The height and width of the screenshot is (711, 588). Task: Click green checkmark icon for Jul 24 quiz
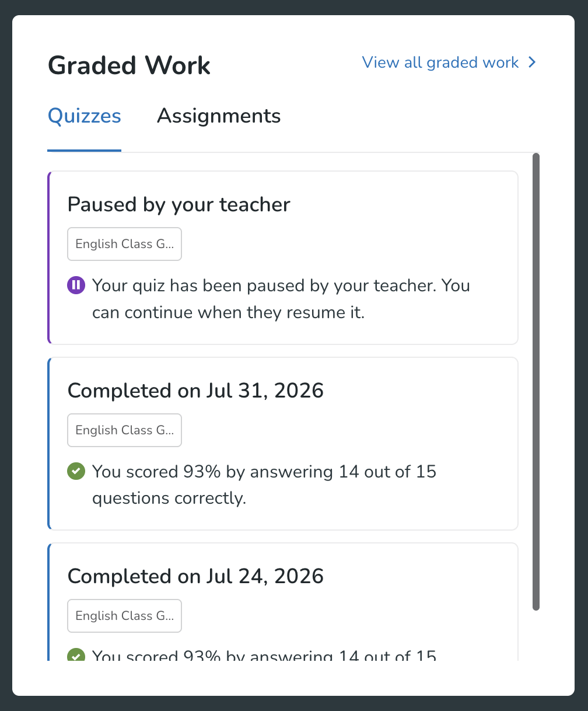pos(76,656)
